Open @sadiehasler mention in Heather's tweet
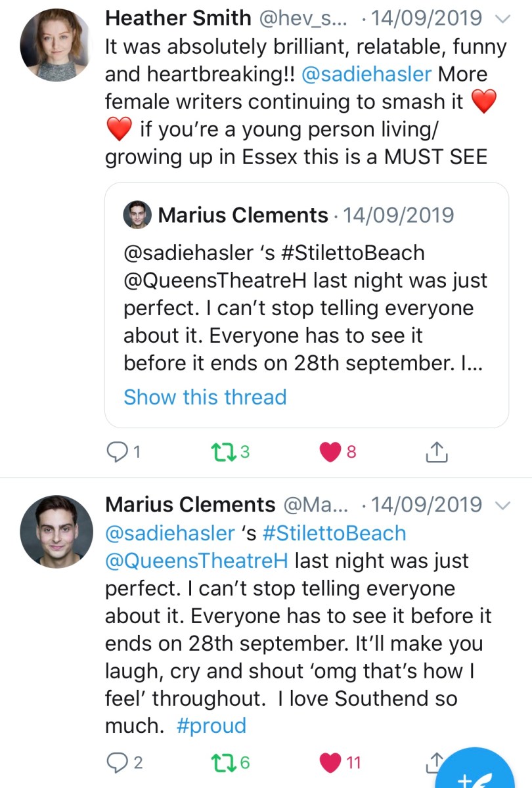 [366, 74]
